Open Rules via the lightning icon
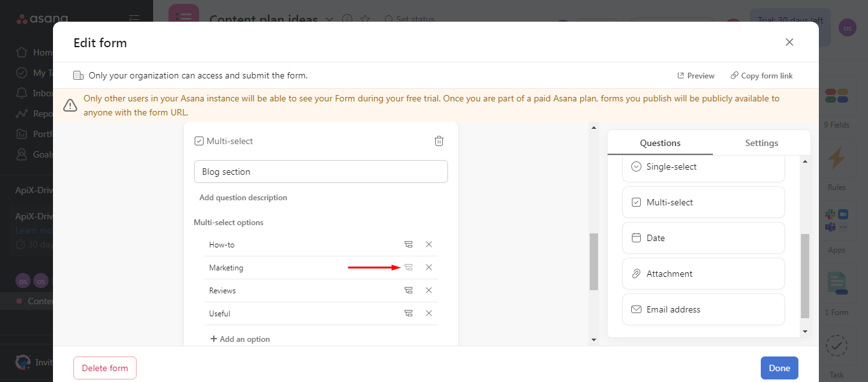The height and width of the screenshot is (382, 868). [837, 158]
